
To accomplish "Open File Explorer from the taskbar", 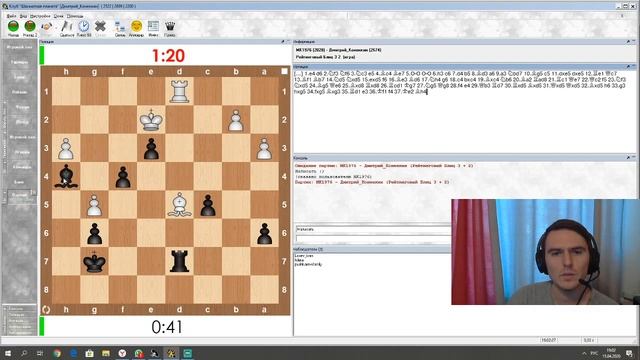I will coord(106,353).
